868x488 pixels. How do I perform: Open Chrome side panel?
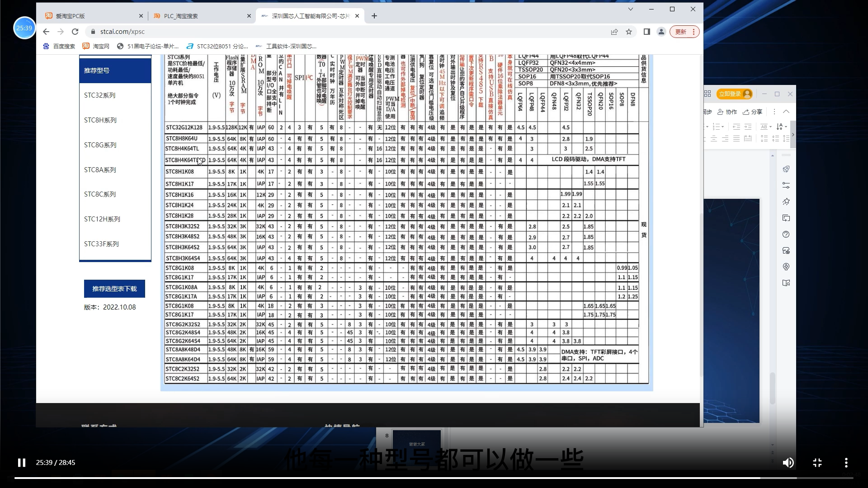[646, 32]
